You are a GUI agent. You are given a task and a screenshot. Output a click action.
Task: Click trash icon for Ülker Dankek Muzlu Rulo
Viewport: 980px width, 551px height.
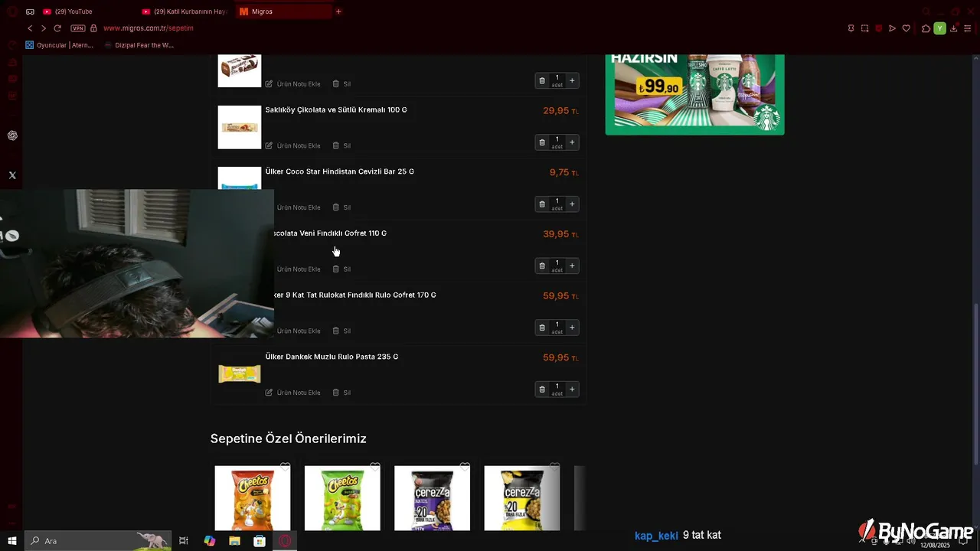click(542, 390)
